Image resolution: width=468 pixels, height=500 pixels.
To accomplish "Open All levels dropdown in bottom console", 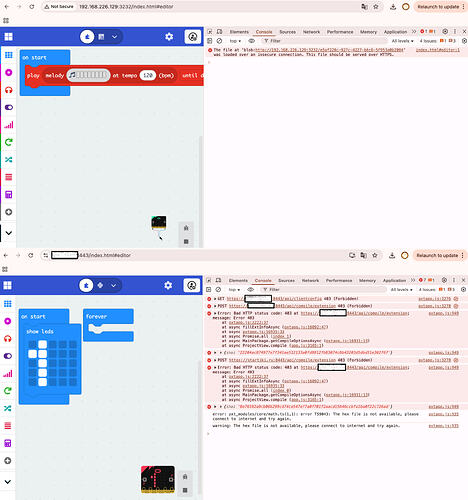I will pyautogui.click(x=401, y=289).
